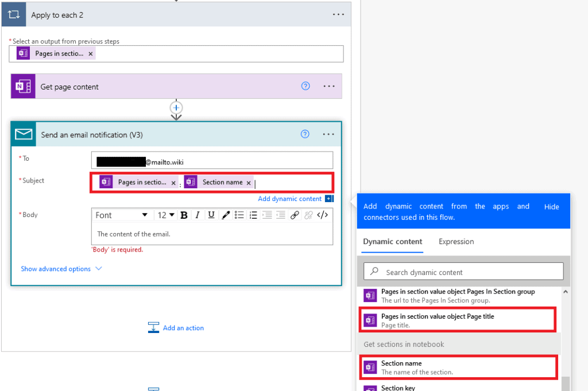The height and width of the screenshot is (391, 588).
Task: Apply italic formatting to the email body
Action: [198, 215]
